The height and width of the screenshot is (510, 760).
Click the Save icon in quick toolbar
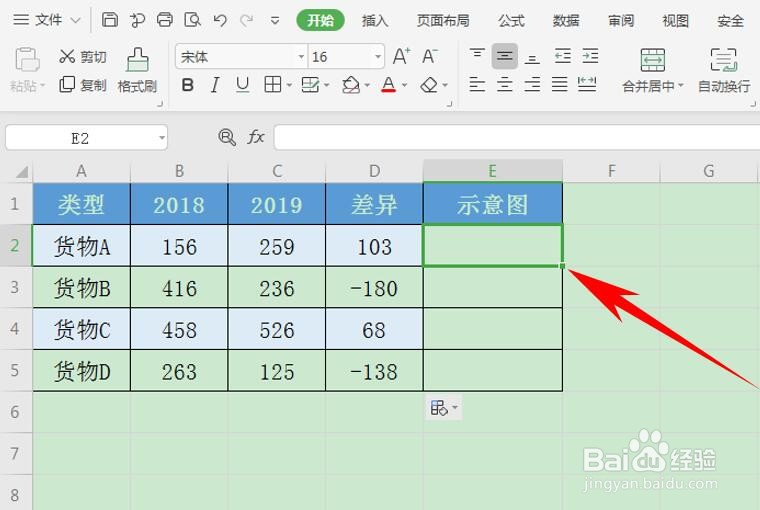[110, 20]
